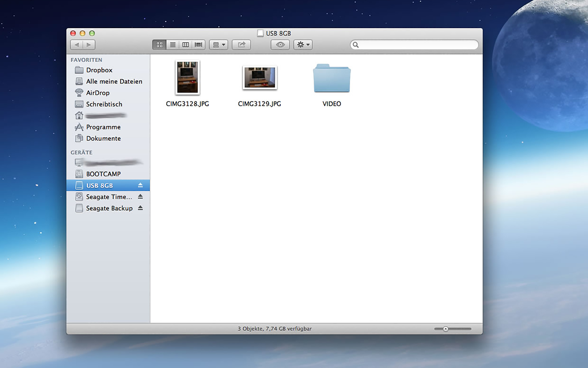This screenshot has width=588, height=368.
Task: Switch to list view
Action: click(173, 45)
